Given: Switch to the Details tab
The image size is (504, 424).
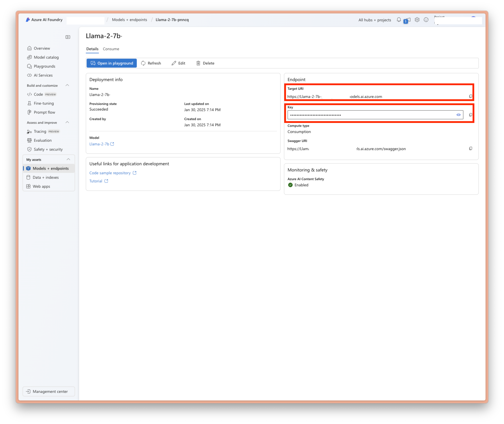Looking at the screenshot, I should click(93, 49).
